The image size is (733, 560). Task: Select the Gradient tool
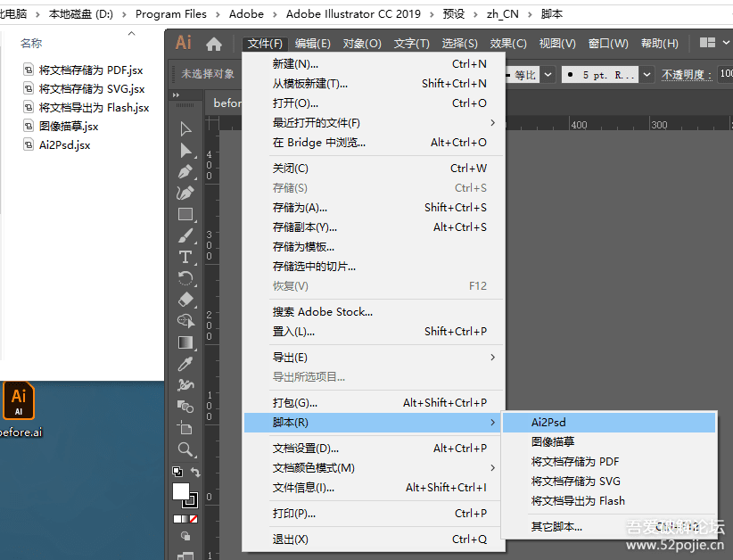tap(185, 342)
